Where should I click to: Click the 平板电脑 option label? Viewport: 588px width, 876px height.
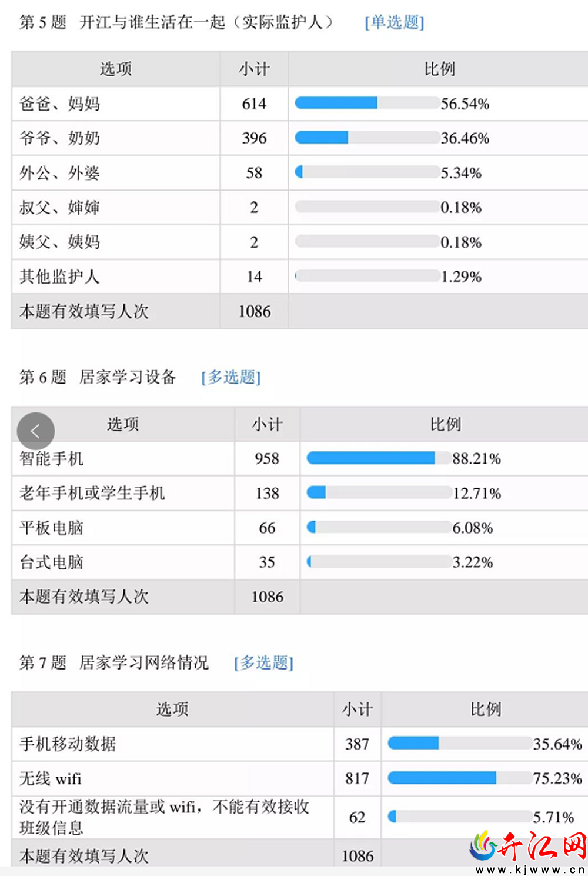[x=52, y=528]
